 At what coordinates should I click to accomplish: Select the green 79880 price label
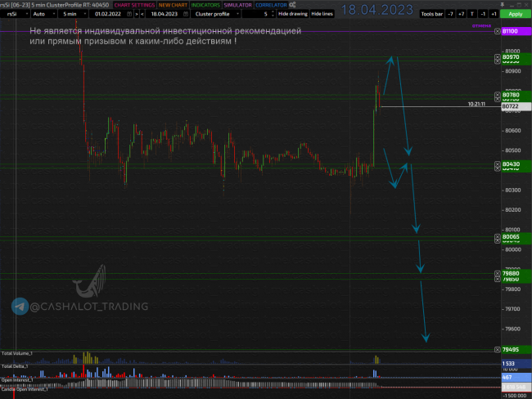click(516, 273)
